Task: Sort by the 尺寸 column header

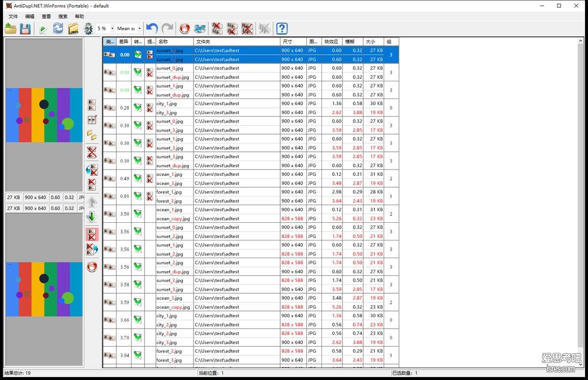Action: [x=294, y=42]
